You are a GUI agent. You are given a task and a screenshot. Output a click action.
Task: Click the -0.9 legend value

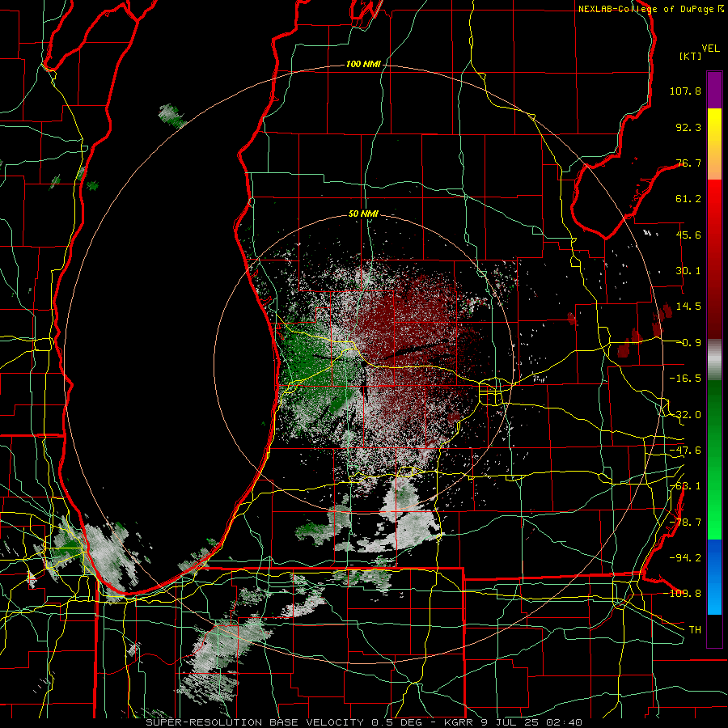click(x=688, y=343)
